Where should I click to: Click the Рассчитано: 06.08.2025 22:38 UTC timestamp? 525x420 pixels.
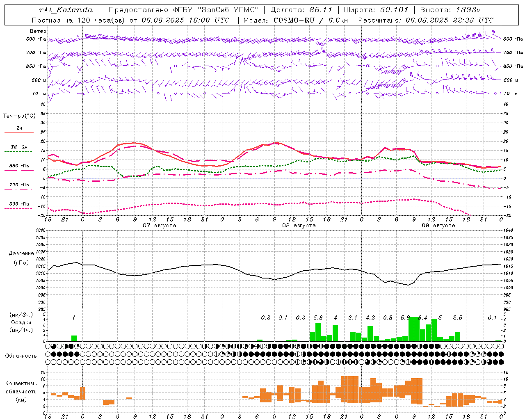click(426, 20)
